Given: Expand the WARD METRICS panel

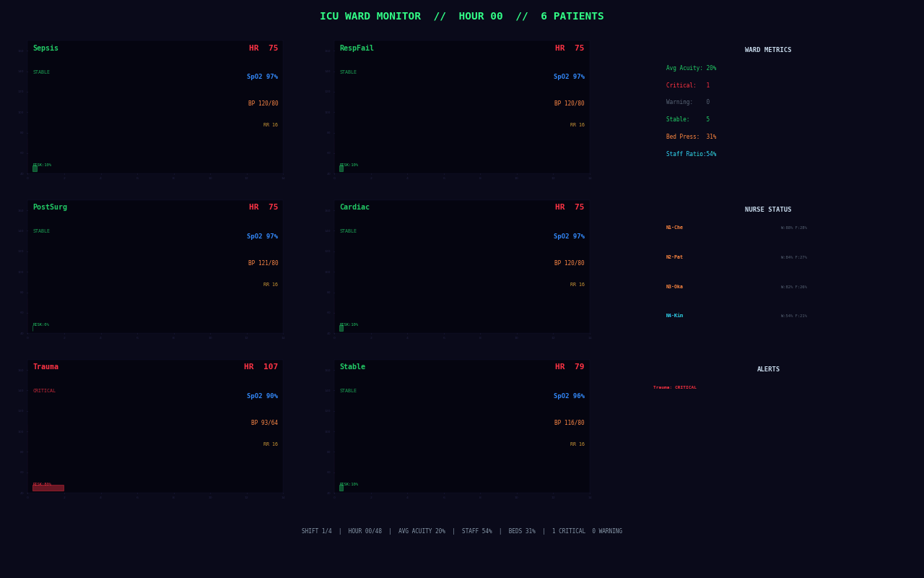Looking at the screenshot, I should pyautogui.click(x=767, y=49).
